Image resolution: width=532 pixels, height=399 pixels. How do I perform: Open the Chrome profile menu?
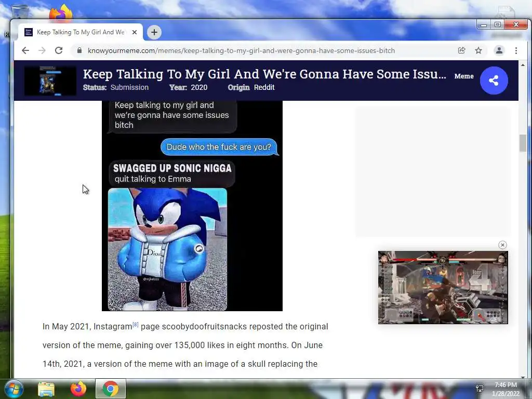[x=499, y=50]
